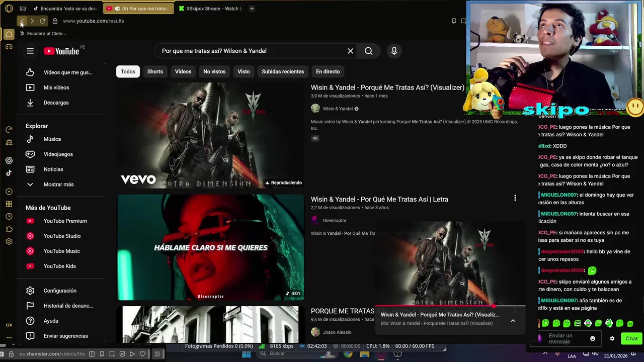Open Vídeos que me gustan playlist
The image size is (644, 362).
tap(61, 72)
